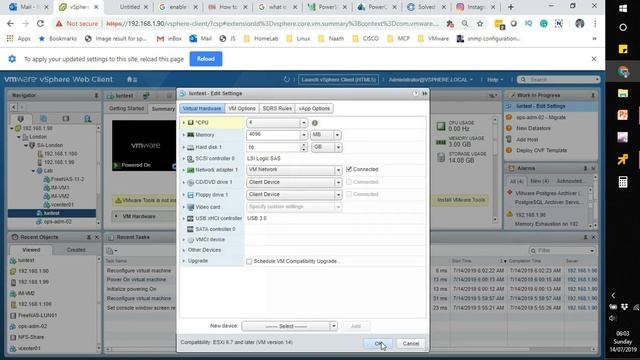Dismiss the reload settings notification bar
Image resolution: width=640 pixels, height=360 pixels.
point(594,59)
